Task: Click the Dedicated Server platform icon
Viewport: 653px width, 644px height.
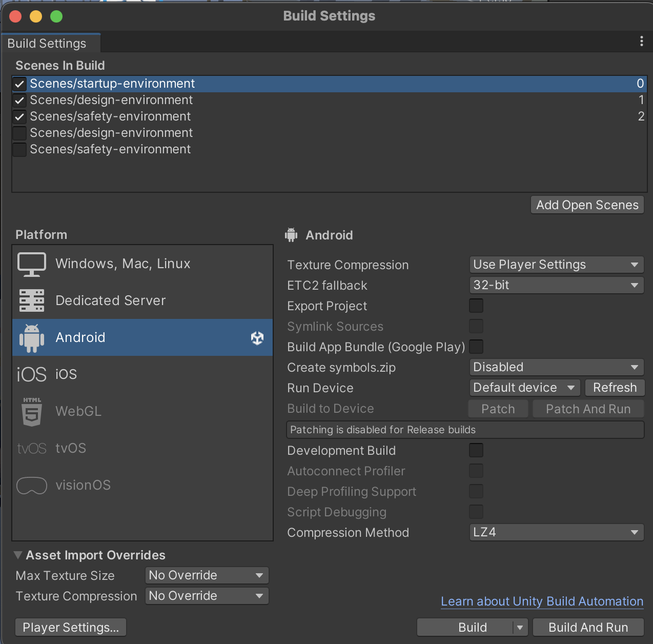Action: point(32,300)
